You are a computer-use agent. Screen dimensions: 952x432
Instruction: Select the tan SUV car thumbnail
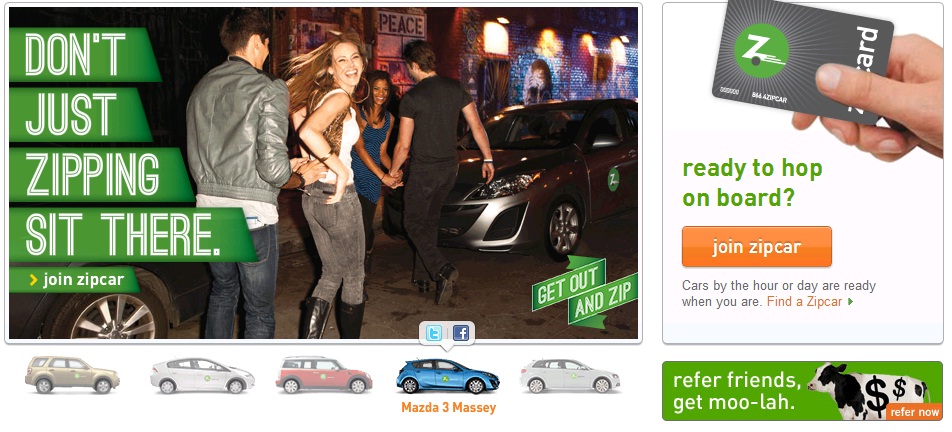[x=72, y=375]
